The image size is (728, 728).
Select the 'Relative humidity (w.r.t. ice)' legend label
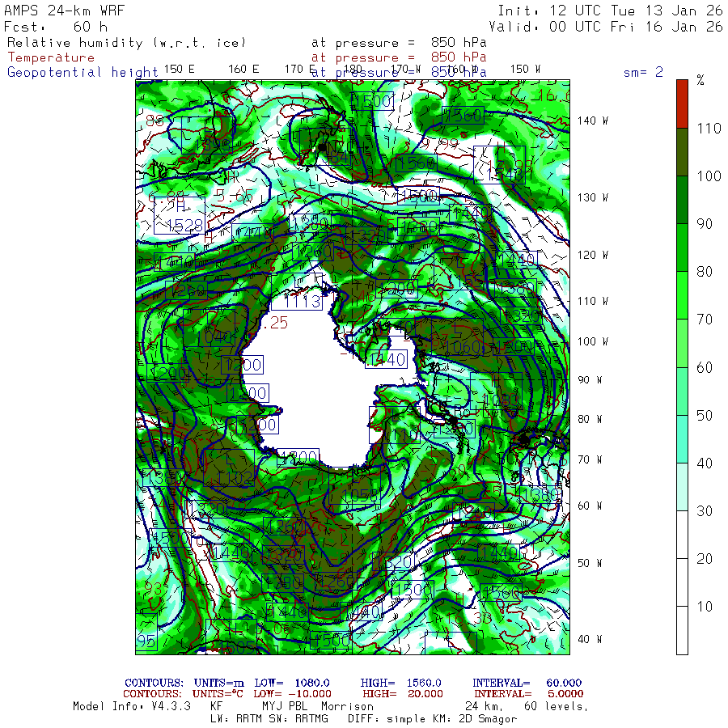[126, 43]
